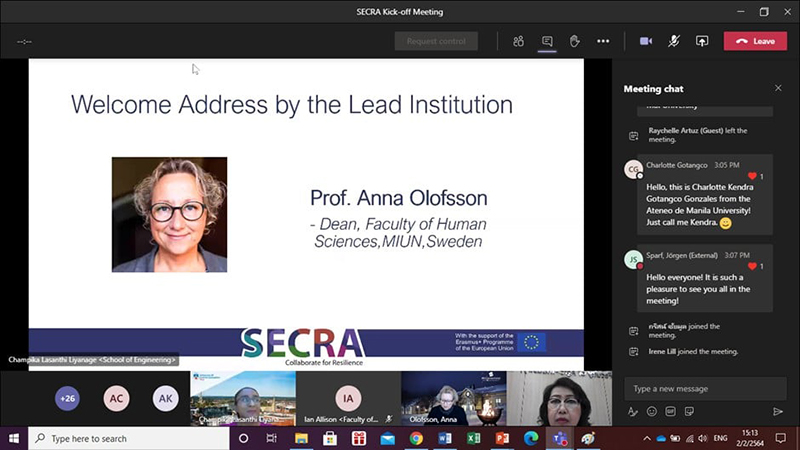This screenshot has height=450, width=800.
Task: Select Olofsson, Anna's video tile
Action: click(x=454, y=398)
